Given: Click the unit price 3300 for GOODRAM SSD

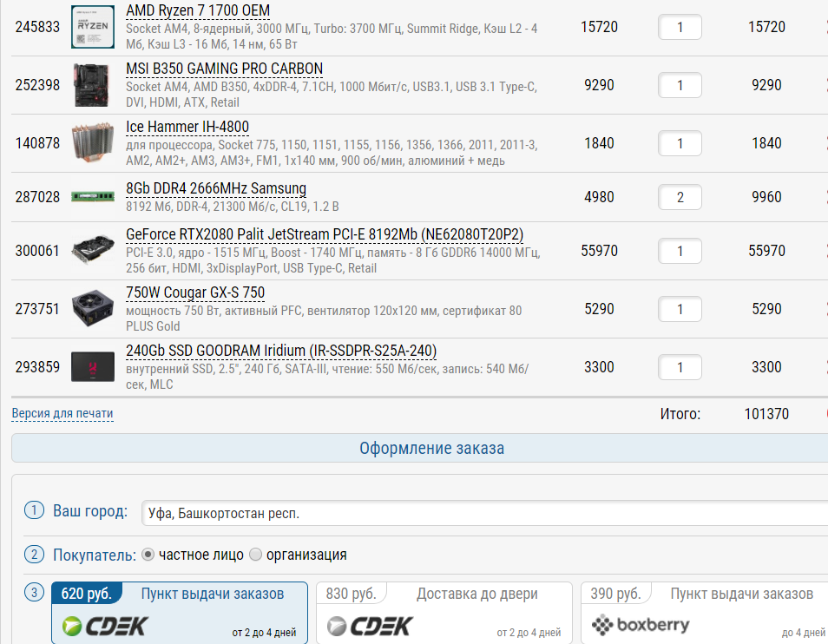Looking at the screenshot, I should click(600, 367).
